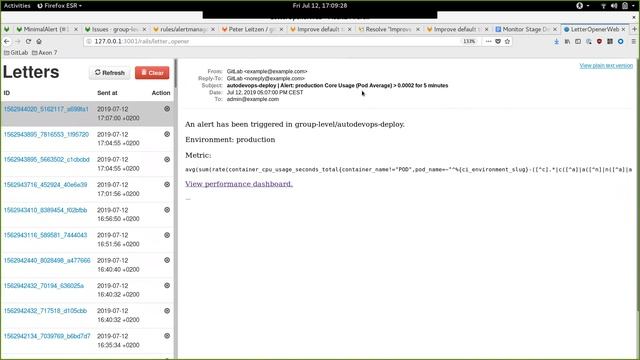The width and height of the screenshot is (640, 360).
Task: Open a new browser tab
Action: point(634,29)
